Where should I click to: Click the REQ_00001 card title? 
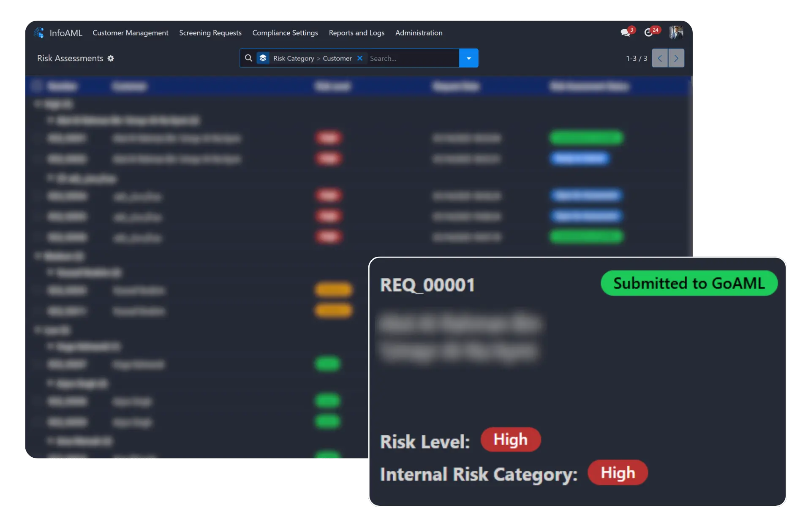427,285
